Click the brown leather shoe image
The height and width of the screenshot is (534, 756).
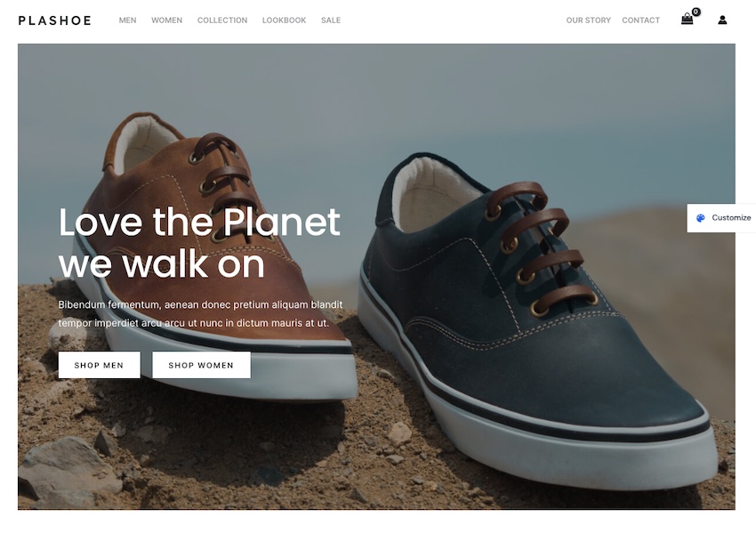[213, 261]
